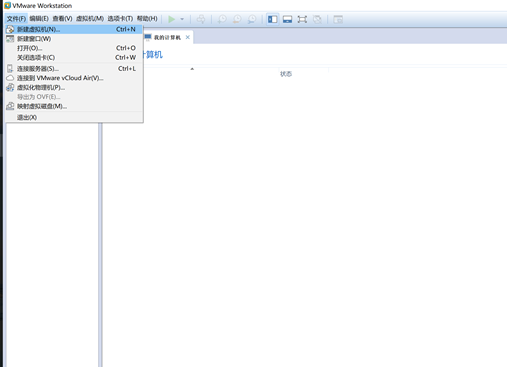Screen dimensions: 507x367
Task: Select 新建虚拟机(N)... menu entry
Action: coord(74,29)
